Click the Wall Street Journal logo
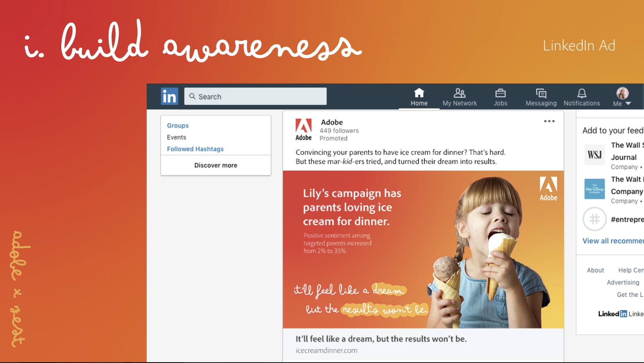Image resolution: width=644 pixels, height=363 pixels. coord(595,155)
